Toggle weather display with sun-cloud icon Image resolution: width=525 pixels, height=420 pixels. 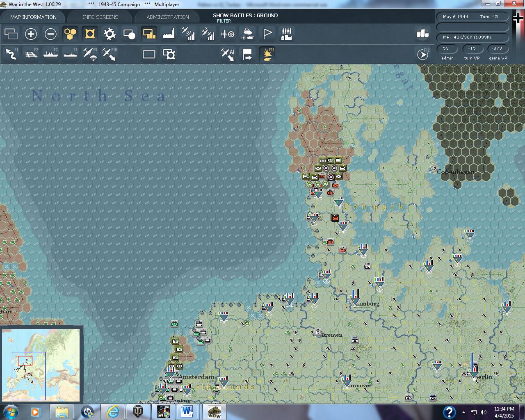pos(247,34)
